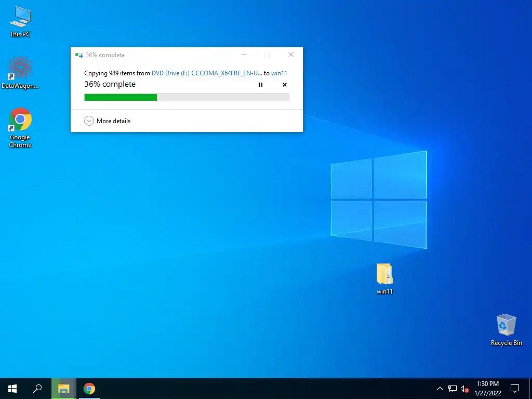The width and height of the screenshot is (532, 399).
Task: Open the Windows Start menu
Action: point(12,389)
